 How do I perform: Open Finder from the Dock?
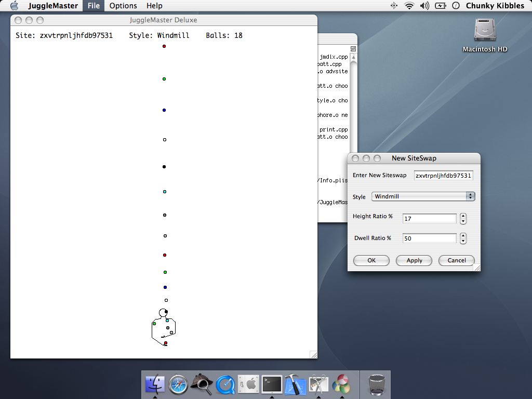coord(155,384)
